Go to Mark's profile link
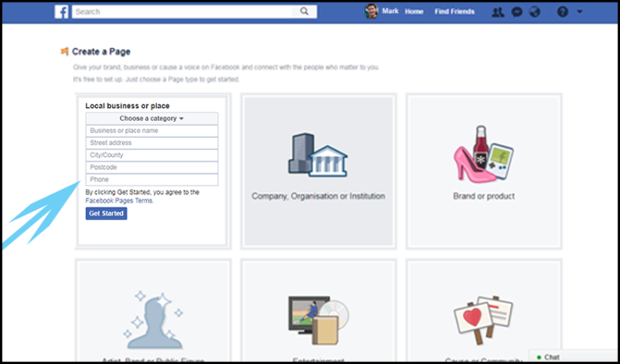Screen dimensions: 620x364 390,11
